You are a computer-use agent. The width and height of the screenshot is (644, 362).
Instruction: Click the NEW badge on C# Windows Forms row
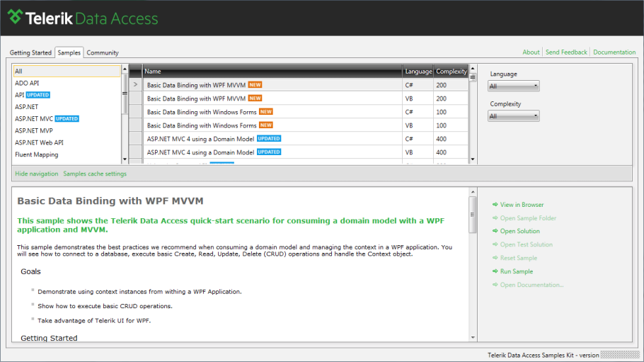click(x=265, y=112)
